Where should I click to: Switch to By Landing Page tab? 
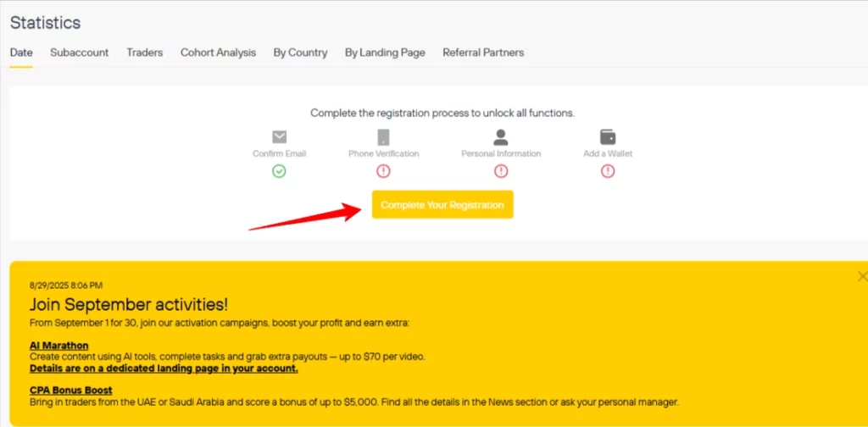tap(385, 53)
